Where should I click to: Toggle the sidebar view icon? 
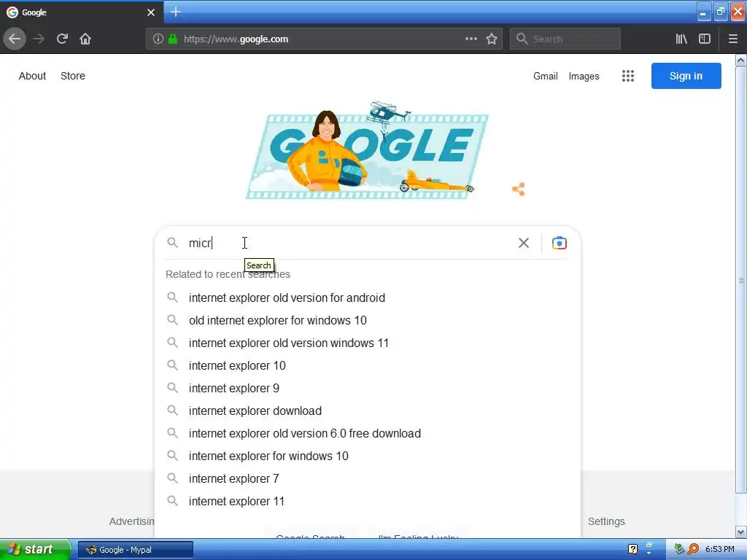pyautogui.click(x=705, y=39)
